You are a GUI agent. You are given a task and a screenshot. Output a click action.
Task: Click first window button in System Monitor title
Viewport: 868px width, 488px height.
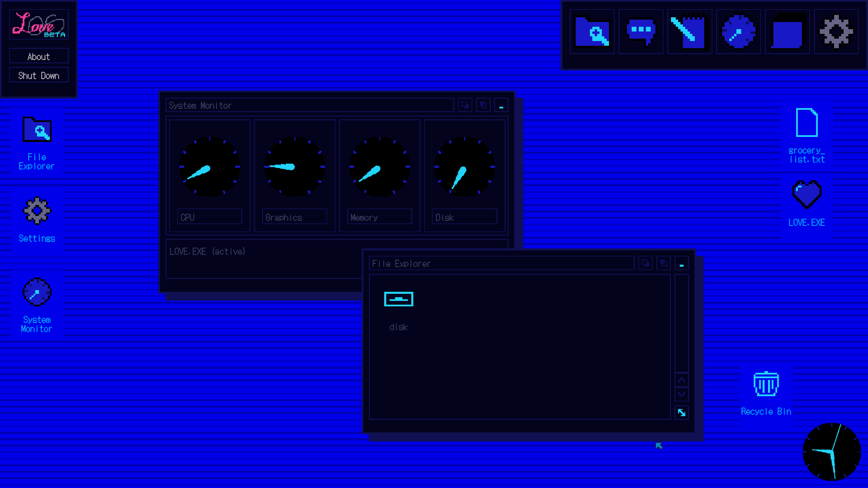(465, 105)
